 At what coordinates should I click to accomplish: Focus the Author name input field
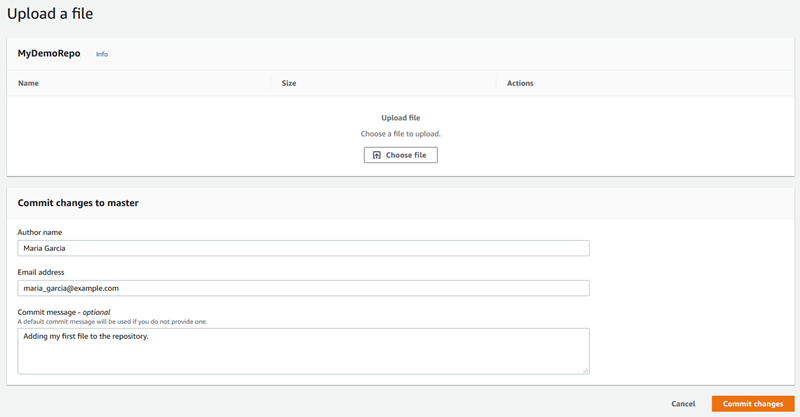tap(303, 248)
